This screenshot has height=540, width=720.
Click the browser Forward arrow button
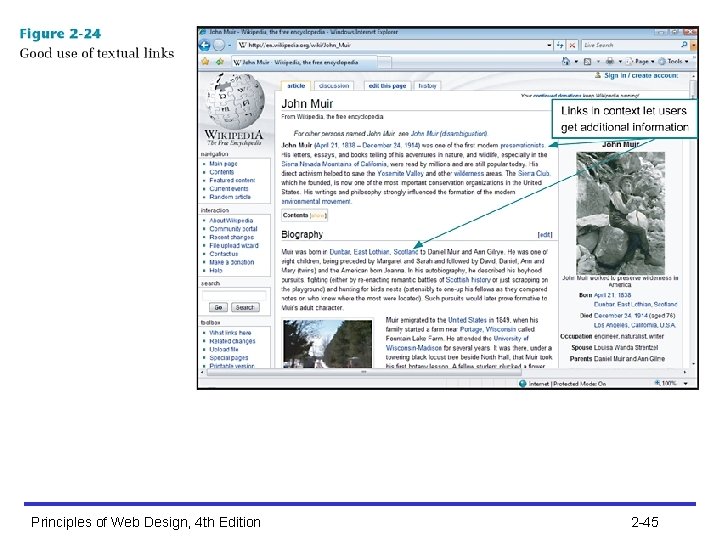tap(219, 45)
